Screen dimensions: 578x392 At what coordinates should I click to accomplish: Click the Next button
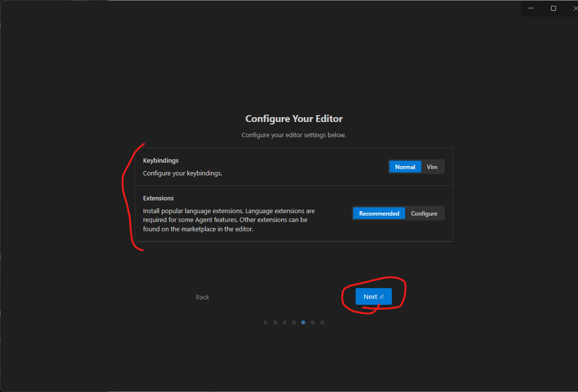tap(373, 296)
